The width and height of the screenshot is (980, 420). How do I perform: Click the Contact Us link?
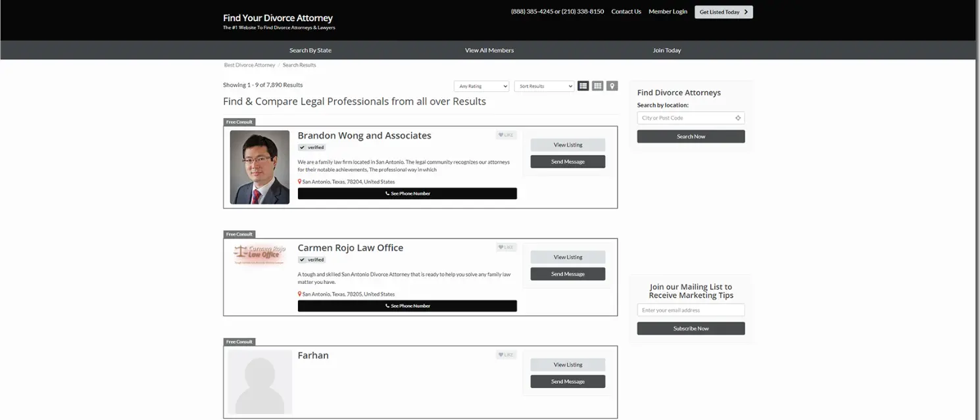pos(626,12)
